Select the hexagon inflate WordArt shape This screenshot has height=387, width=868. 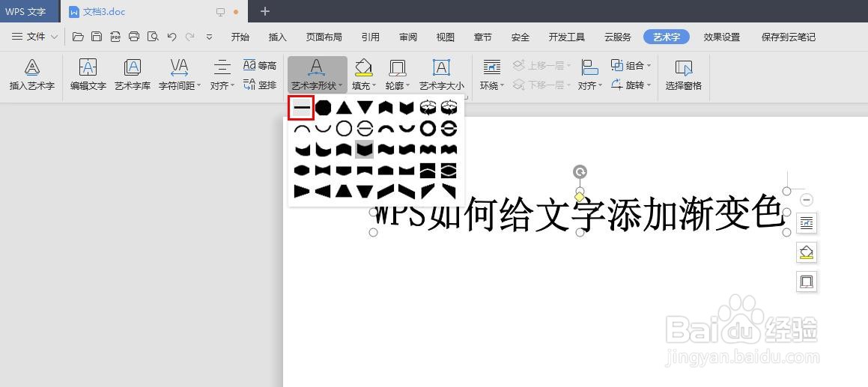(x=302, y=171)
